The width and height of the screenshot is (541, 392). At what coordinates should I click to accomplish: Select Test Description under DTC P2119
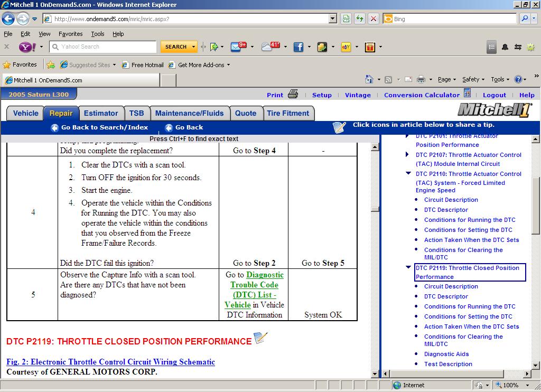click(x=448, y=363)
